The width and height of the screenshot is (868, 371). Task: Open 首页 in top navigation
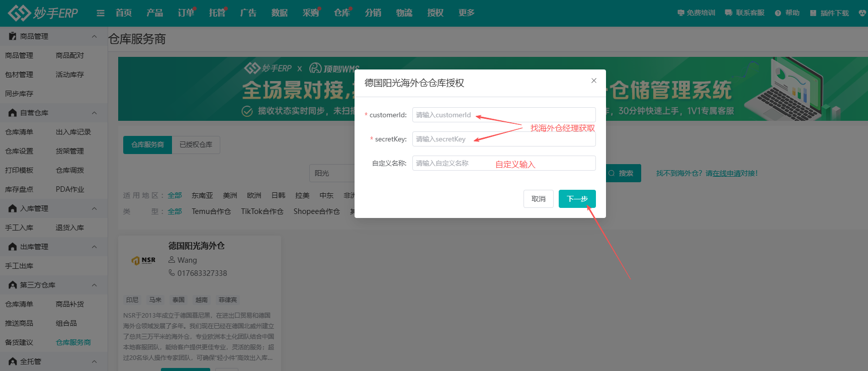coord(124,13)
